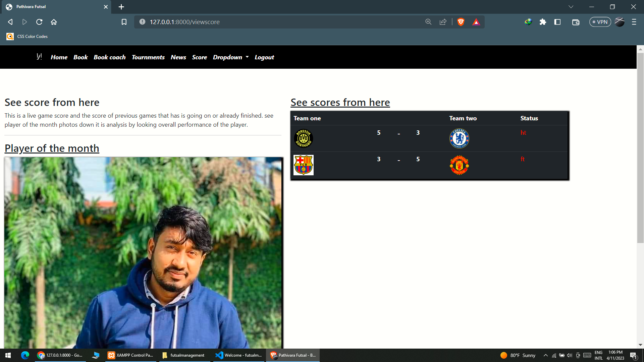Select Tournments from the navigation bar
The image size is (644, 362).
pos(148,57)
